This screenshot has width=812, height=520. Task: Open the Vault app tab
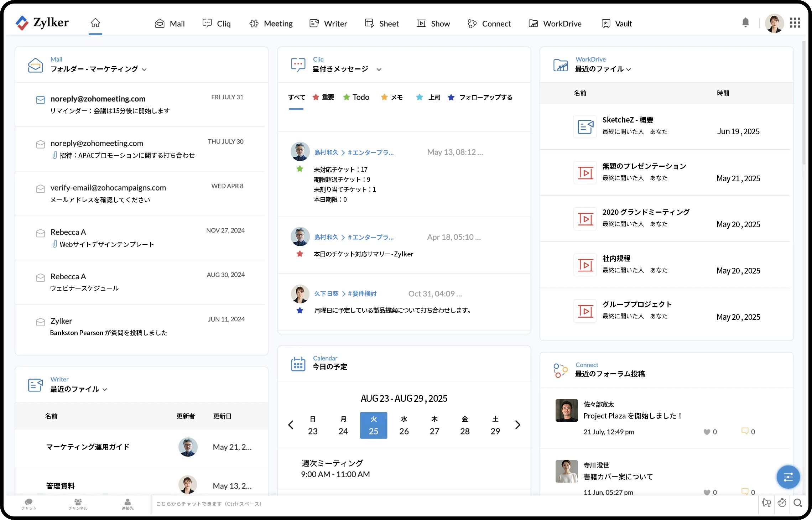pyautogui.click(x=617, y=24)
